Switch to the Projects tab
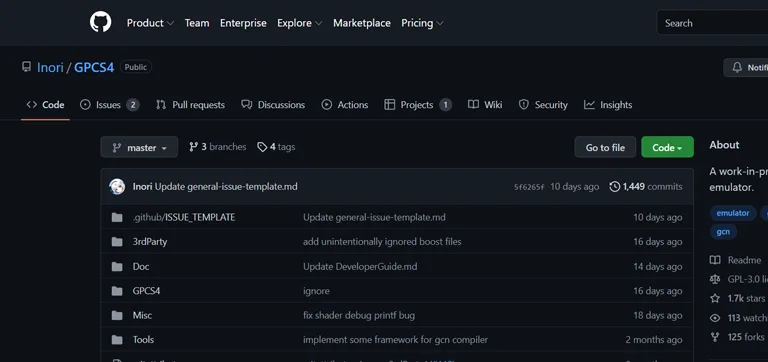 click(418, 105)
